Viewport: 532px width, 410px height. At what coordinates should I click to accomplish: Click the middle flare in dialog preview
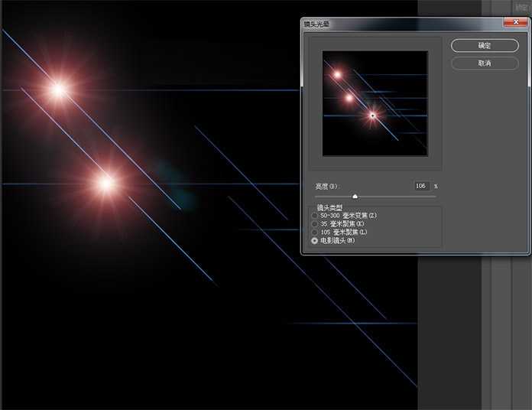(349, 97)
